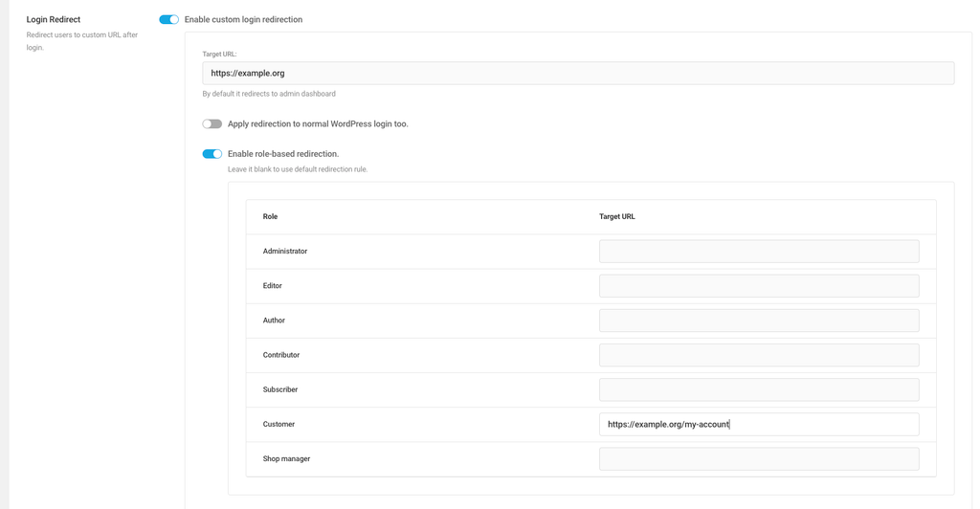Image resolution: width=980 pixels, height=509 pixels.
Task: Click the Enable role-based redirection label
Action: click(283, 154)
